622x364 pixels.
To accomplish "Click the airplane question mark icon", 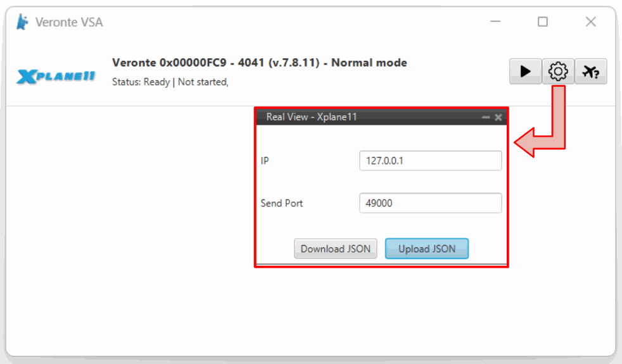I will point(590,72).
